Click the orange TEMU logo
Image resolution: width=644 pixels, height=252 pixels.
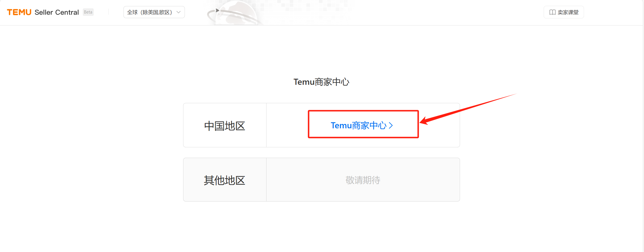[19, 12]
